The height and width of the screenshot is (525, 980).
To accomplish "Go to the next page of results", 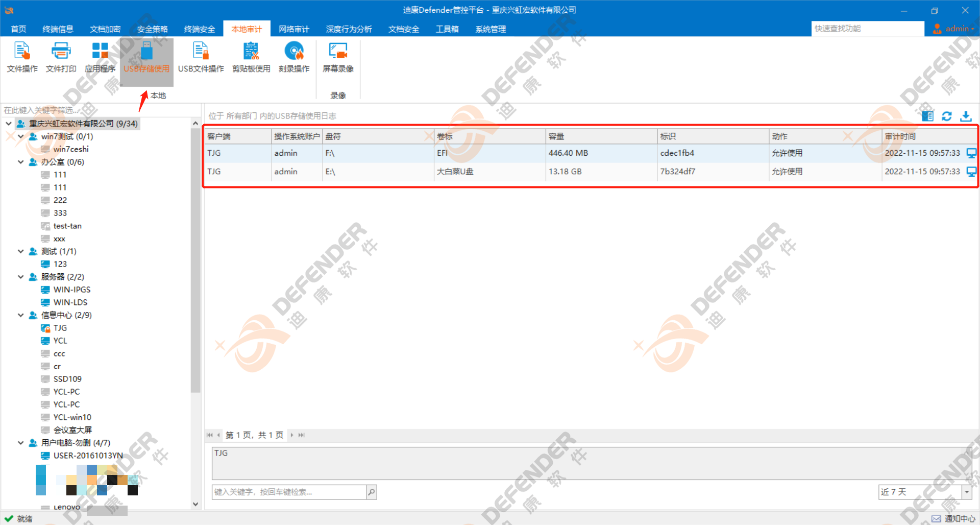I will (292, 435).
